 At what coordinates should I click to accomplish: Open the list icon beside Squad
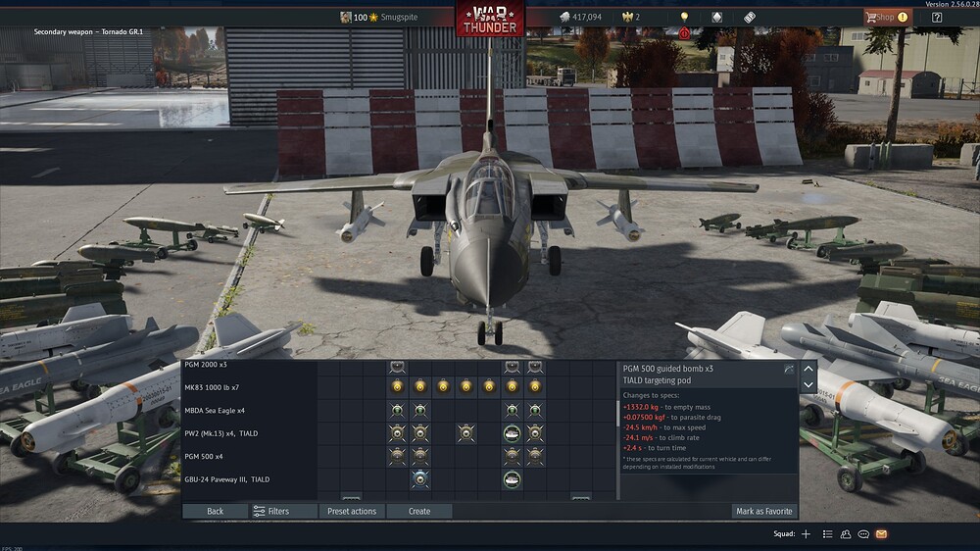(x=827, y=534)
